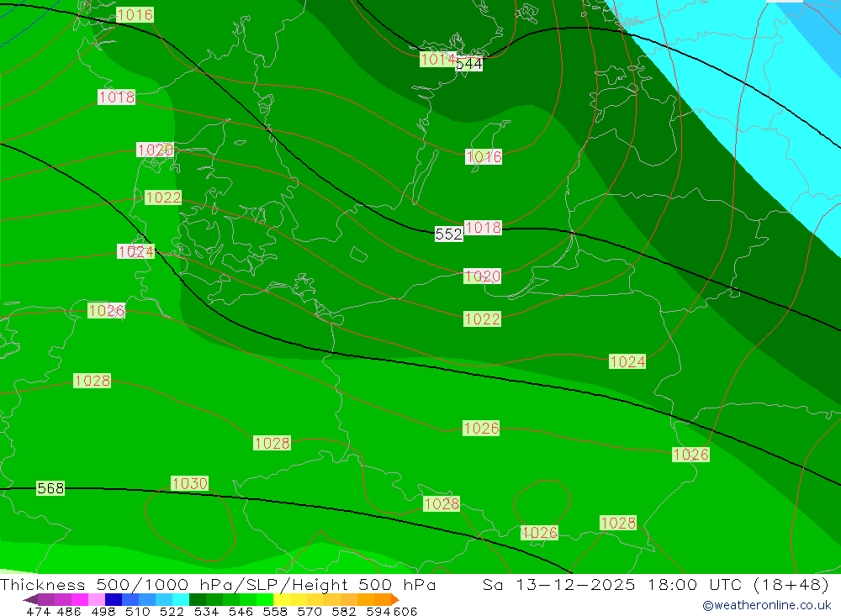Select the 552 height contour label
The image size is (841, 616).
coord(449,234)
